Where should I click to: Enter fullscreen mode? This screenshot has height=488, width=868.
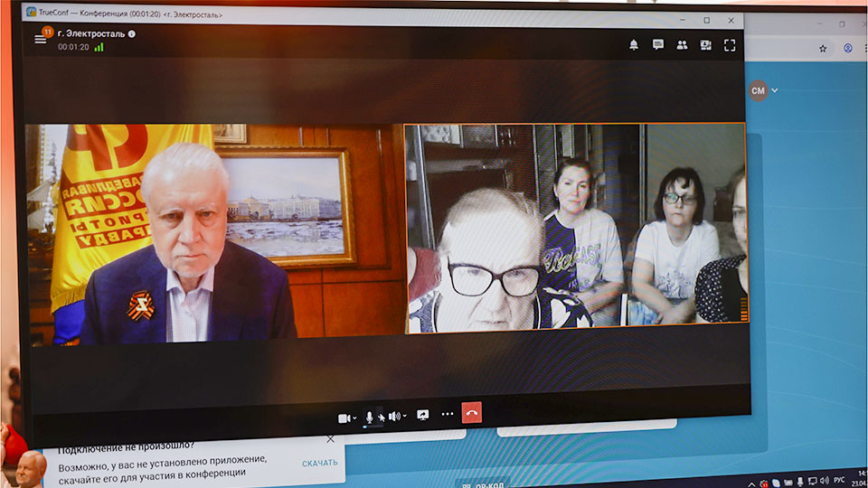[x=730, y=44]
